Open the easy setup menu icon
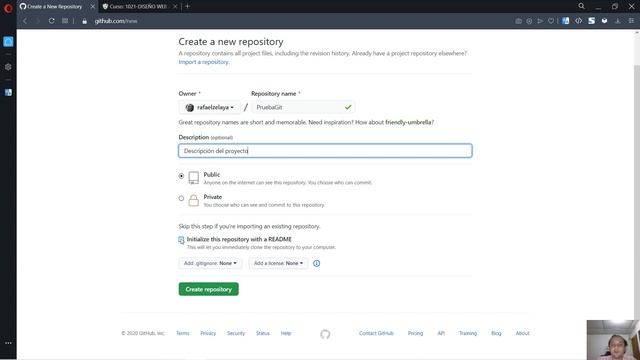This screenshot has width=640, height=360. (631, 21)
